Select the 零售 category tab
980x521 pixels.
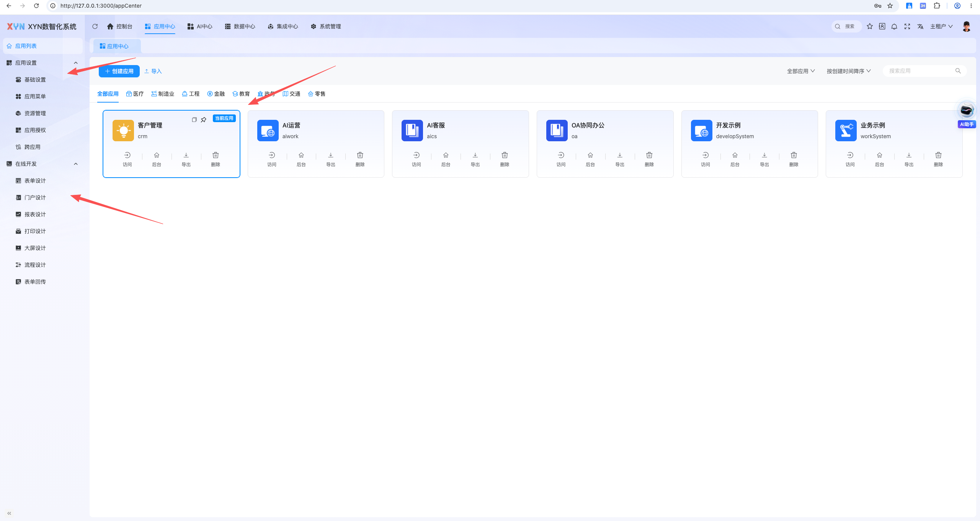pos(317,94)
